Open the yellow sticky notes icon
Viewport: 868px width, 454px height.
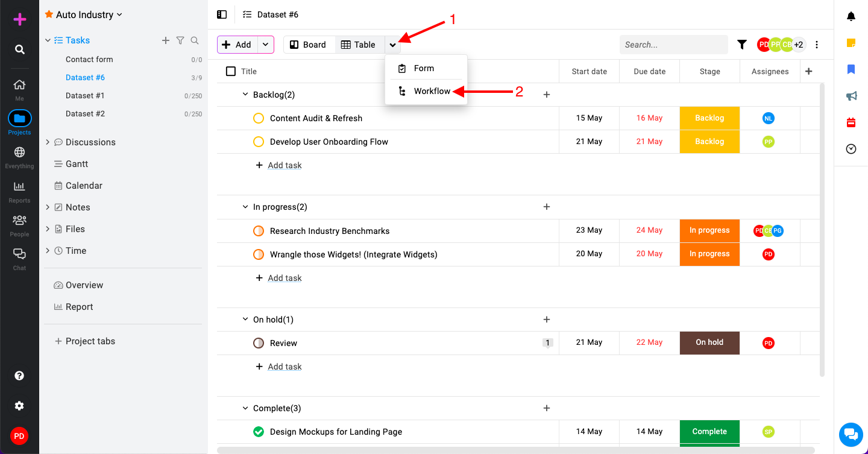[x=851, y=43]
